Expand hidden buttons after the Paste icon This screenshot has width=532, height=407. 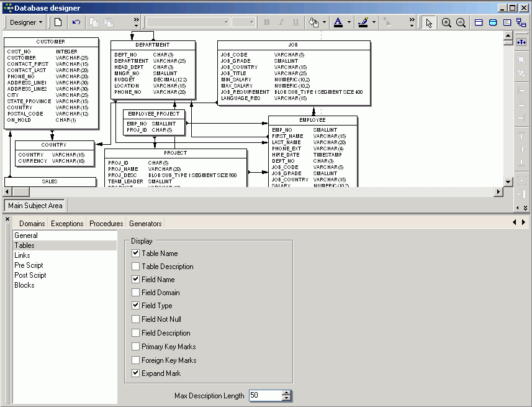pos(136,22)
